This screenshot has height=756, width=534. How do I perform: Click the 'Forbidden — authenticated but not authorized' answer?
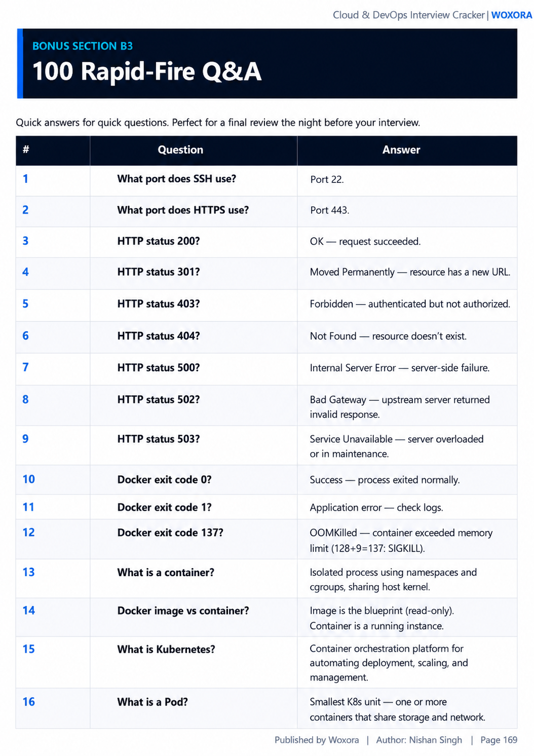(x=410, y=304)
